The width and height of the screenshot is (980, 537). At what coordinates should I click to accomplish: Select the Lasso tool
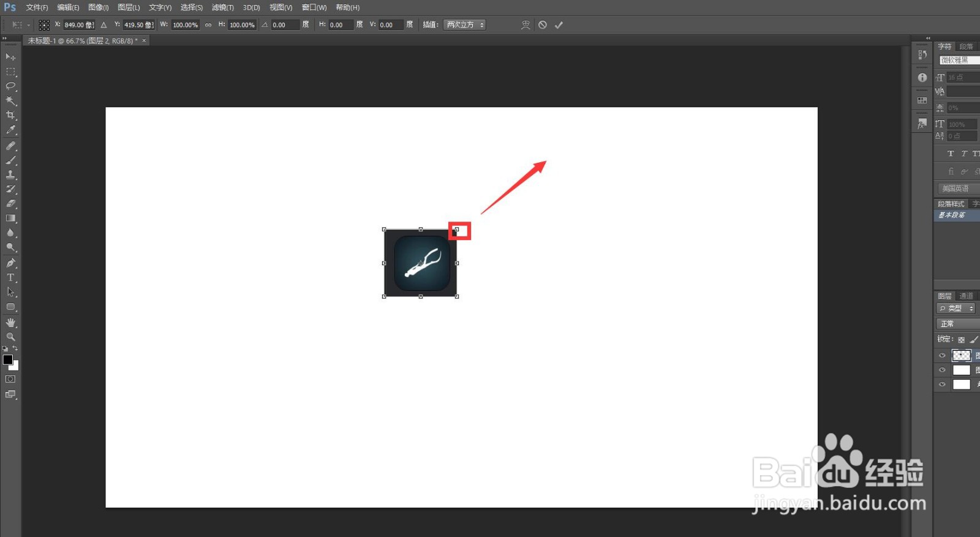pyautogui.click(x=10, y=86)
